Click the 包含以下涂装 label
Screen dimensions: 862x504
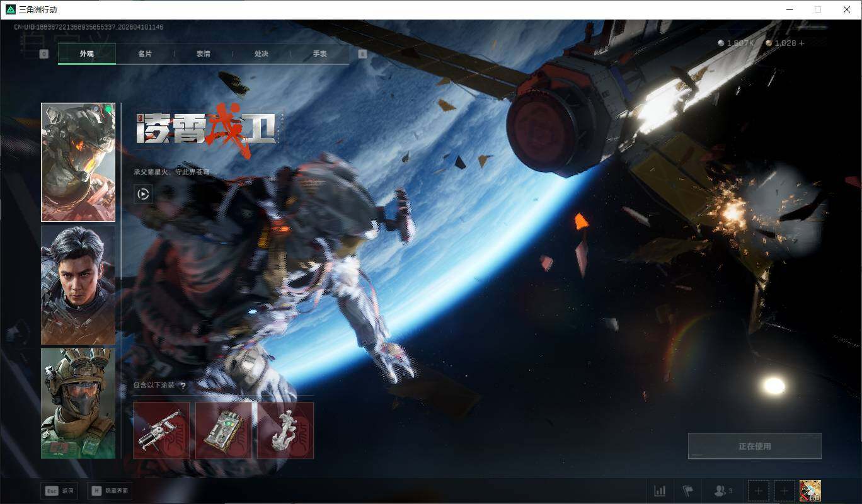coord(154,386)
